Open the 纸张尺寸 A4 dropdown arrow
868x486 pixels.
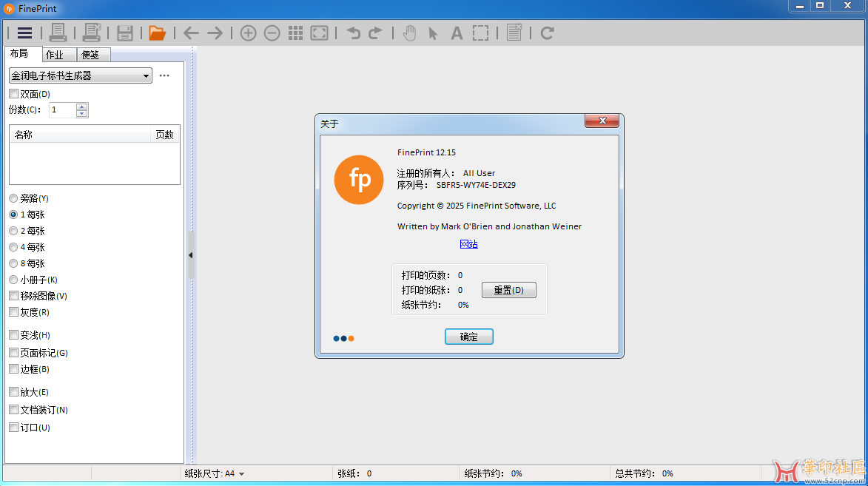(x=241, y=474)
